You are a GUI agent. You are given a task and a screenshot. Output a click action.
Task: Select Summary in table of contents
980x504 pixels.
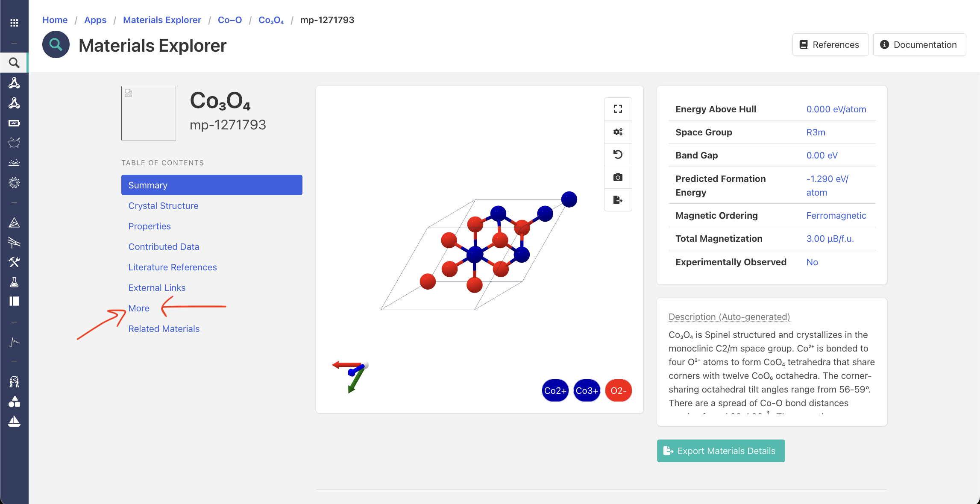[211, 185]
